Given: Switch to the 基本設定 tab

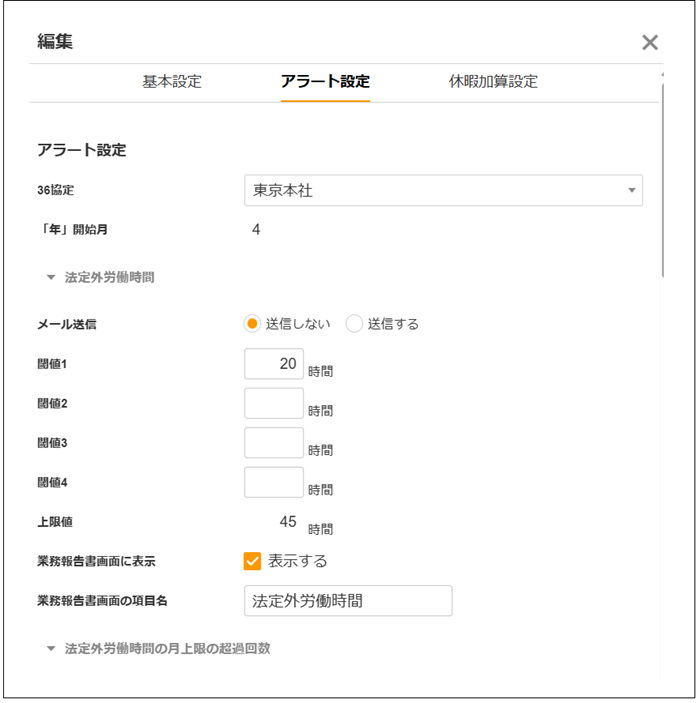Looking at the screenshot, I should (172, 82).
